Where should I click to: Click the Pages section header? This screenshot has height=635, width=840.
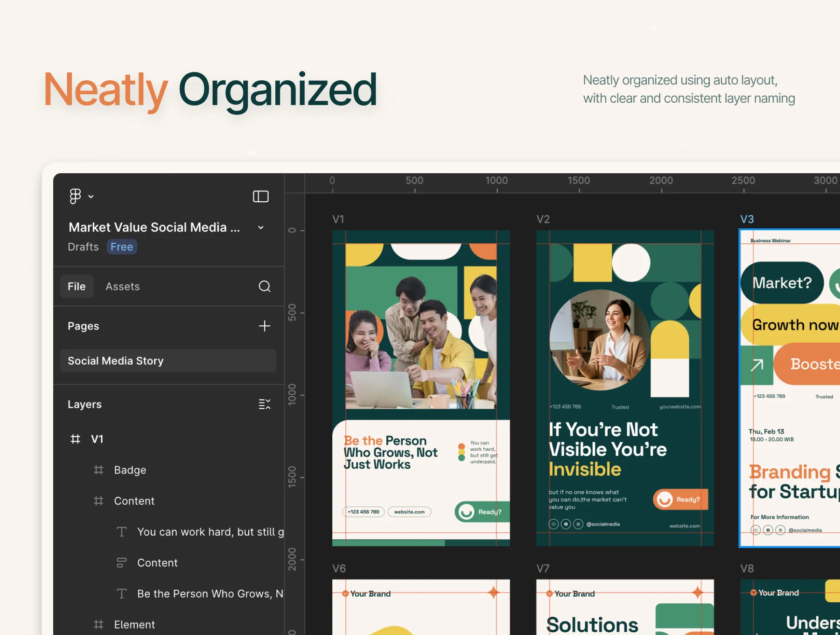[83, 326]
